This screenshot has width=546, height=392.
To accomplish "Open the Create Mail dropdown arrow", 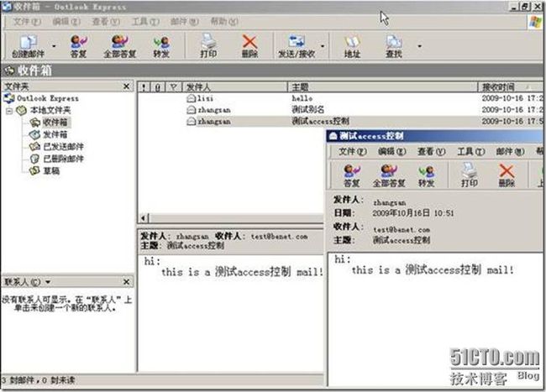I will (54, 46).
